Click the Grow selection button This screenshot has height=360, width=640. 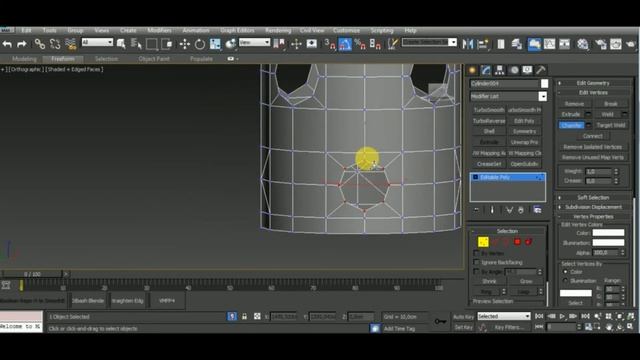526,281
